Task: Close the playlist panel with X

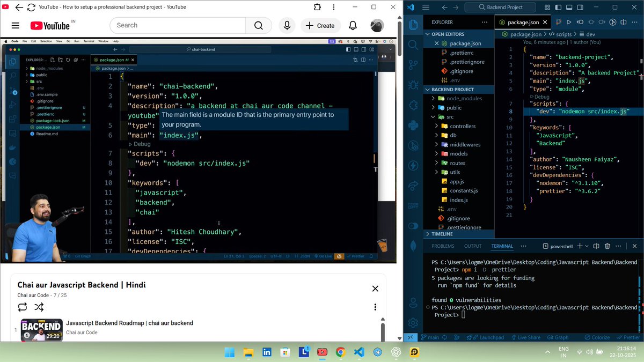Action: [x=375, y=289]
